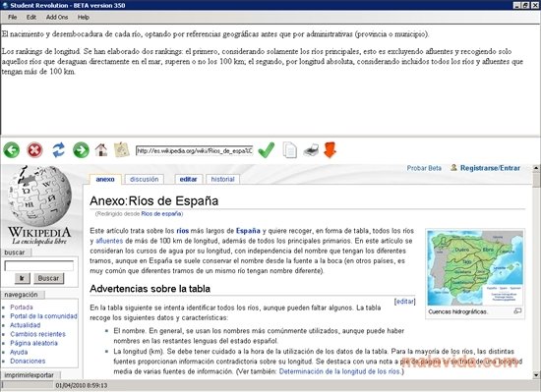
Task: Click the 'España' link in intro
Action: pos(248,231)
